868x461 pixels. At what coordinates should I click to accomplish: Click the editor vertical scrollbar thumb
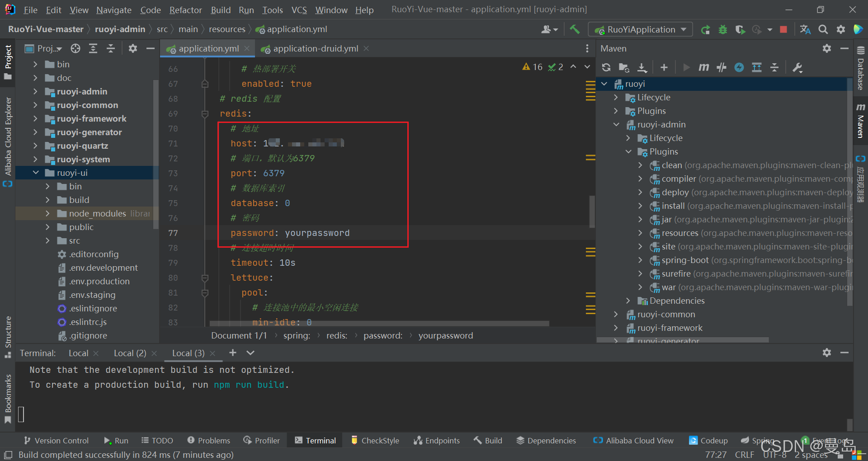[x=592, y=212]
